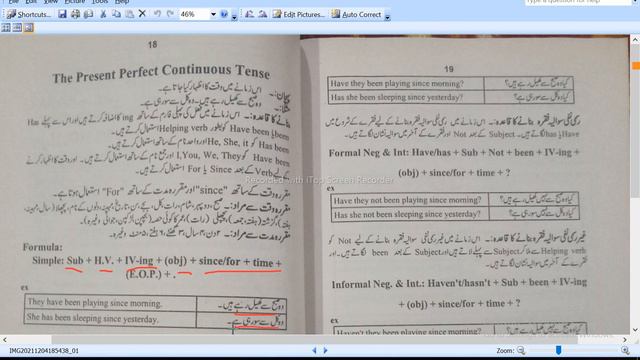Open the Edit menu

(31, 2)
